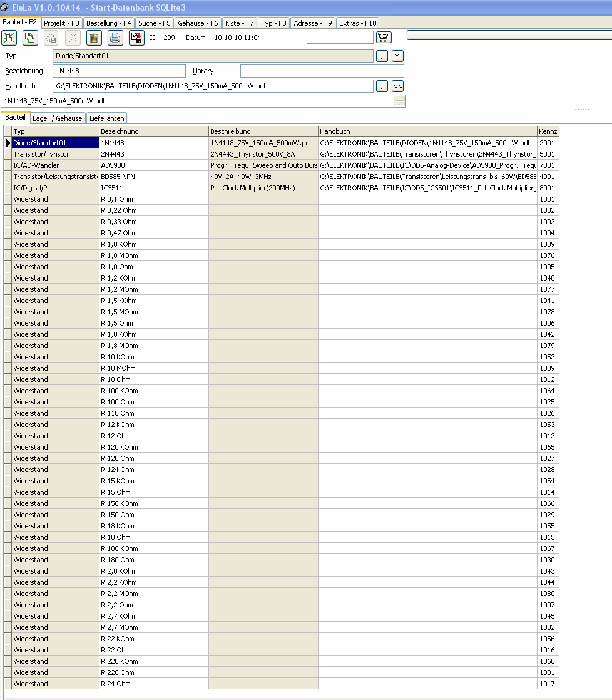Sort table by the Kennz column header
This screenshot has width=612, height=700.
pyautogui.click(x=548, y=131)
